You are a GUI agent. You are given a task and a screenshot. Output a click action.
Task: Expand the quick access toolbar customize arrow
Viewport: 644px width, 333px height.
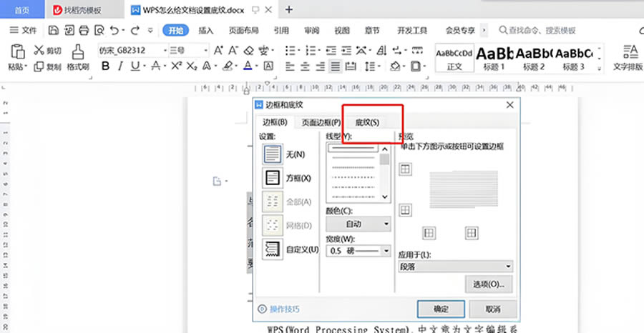point(150,30)
